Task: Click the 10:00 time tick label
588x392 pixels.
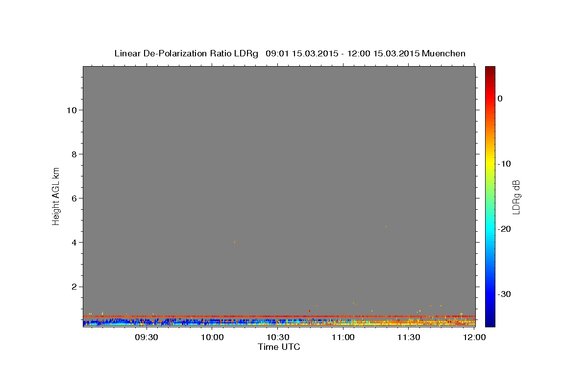Action: (212, 338)
